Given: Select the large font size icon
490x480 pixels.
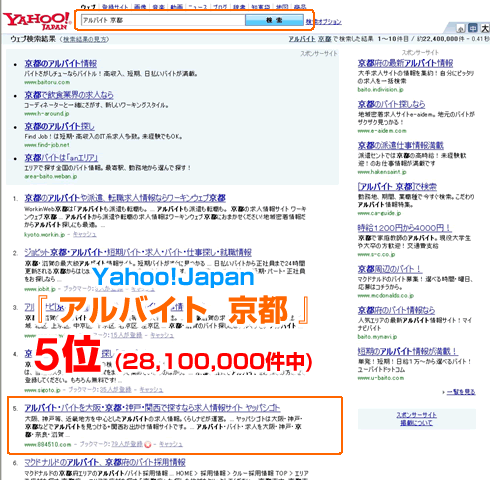Looking at the screenshot, I should pos(485,28).
